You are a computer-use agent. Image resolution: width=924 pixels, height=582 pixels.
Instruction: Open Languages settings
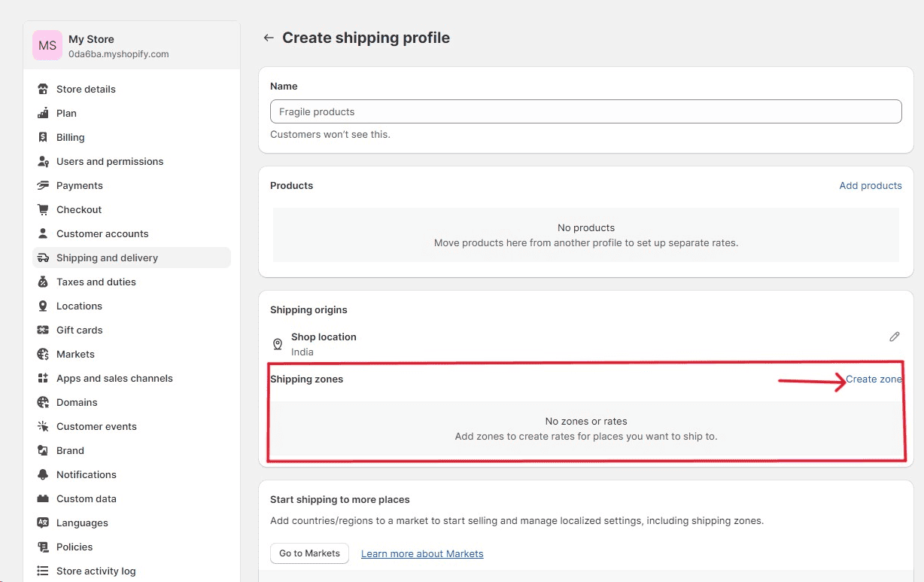click(x=132, y=523)
